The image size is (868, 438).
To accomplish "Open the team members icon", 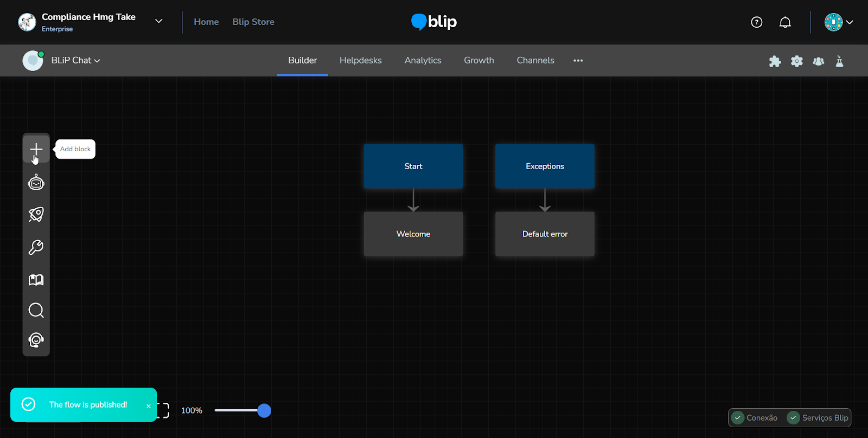I will point(818,61).
